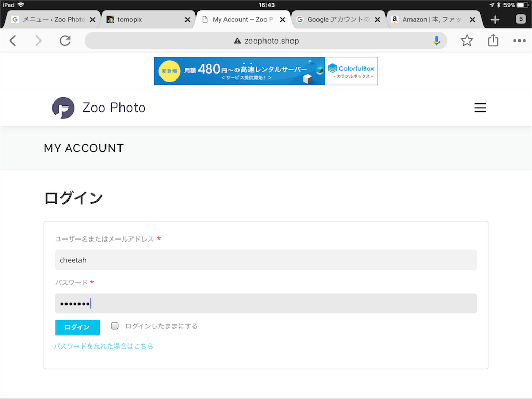Click the パスワード field label
This screenshot has width=532, height=399.
(x=72, y=282)
